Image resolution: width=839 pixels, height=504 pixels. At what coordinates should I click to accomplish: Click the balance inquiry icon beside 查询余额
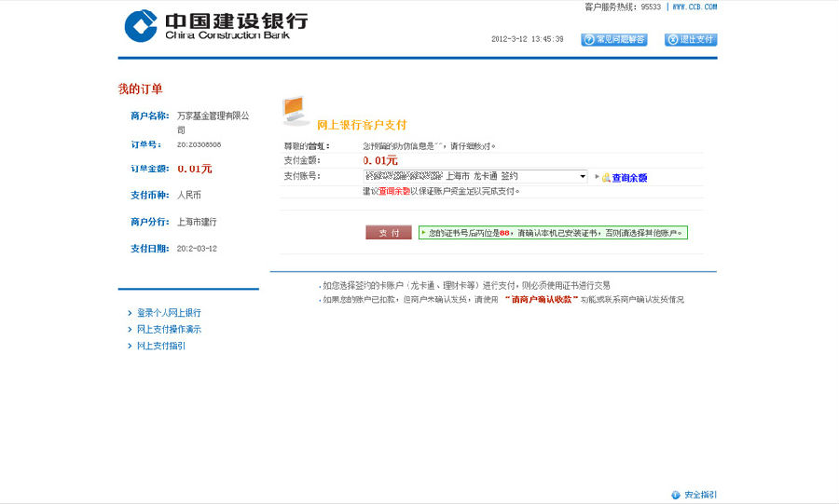point(606,177)
